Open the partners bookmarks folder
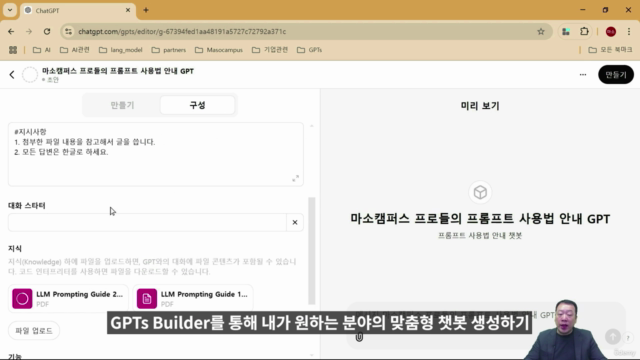The height and width of the screenshot is (360, 640). [169, 50]
